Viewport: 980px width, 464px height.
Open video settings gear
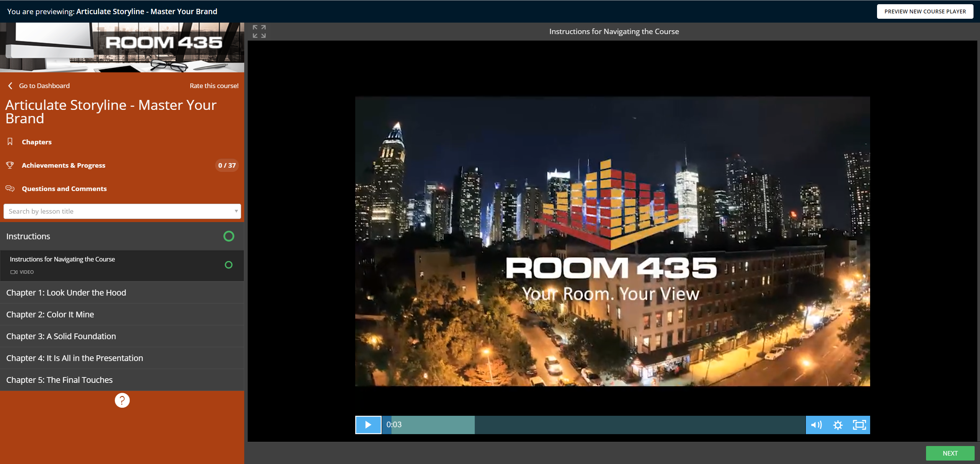[838, 425]
